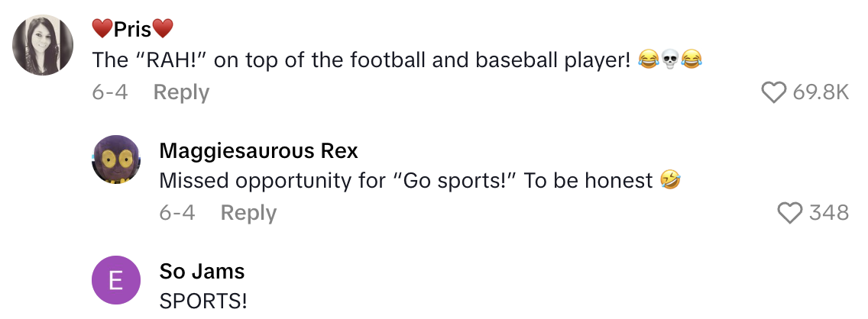Click the 6-4 date under Maggiesaurous Rex's comment
The width and height of the screenshot is (868, 319).
[x=177, y=212]
